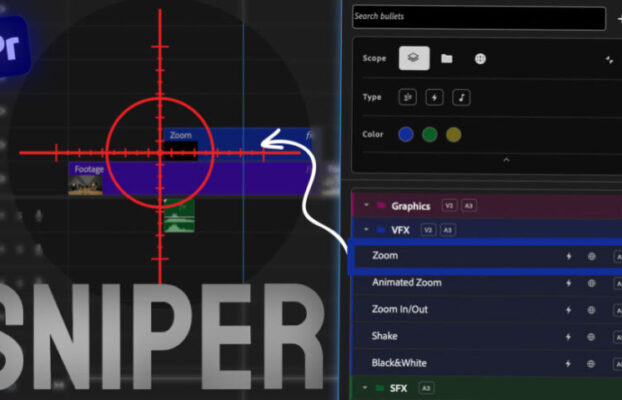
Task: Filter by graphics type icon
Action: [x=408, y=97]
